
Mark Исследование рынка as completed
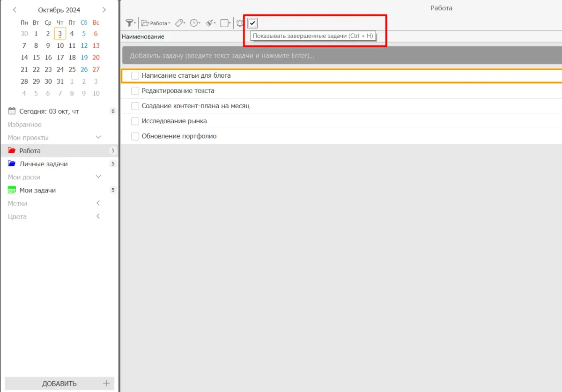(135, 121)
